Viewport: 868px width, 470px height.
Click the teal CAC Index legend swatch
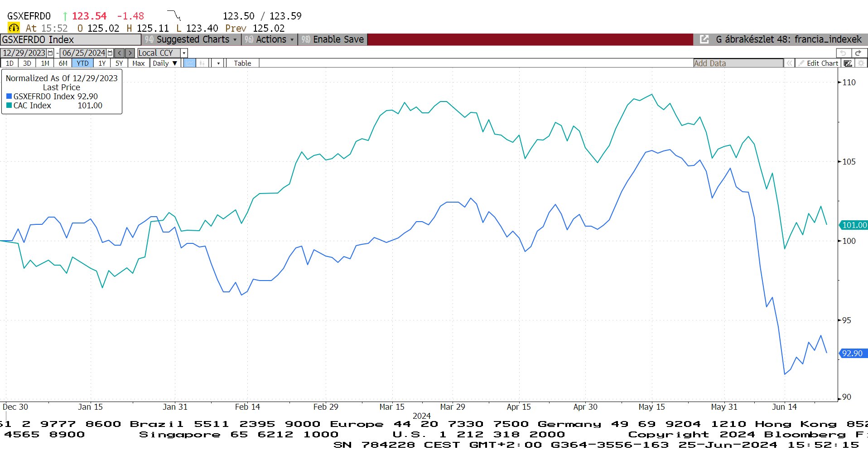pos(9,106)
